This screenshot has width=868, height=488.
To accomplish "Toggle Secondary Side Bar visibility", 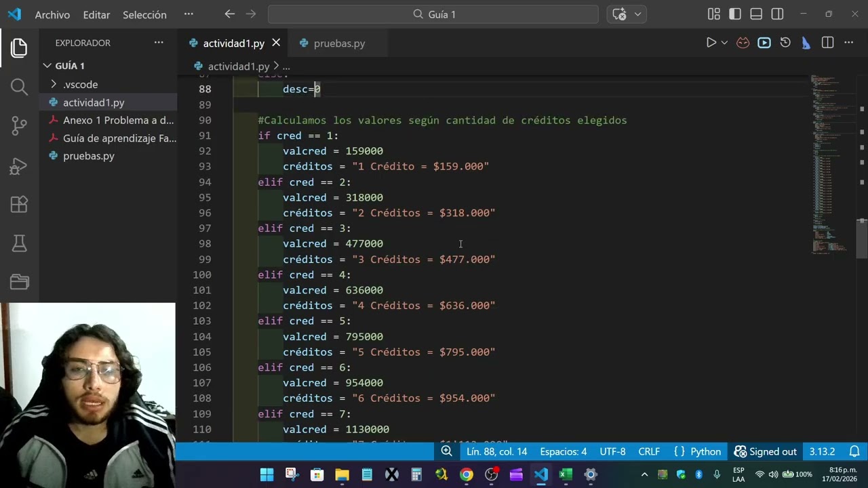I will tap(778, 14).
